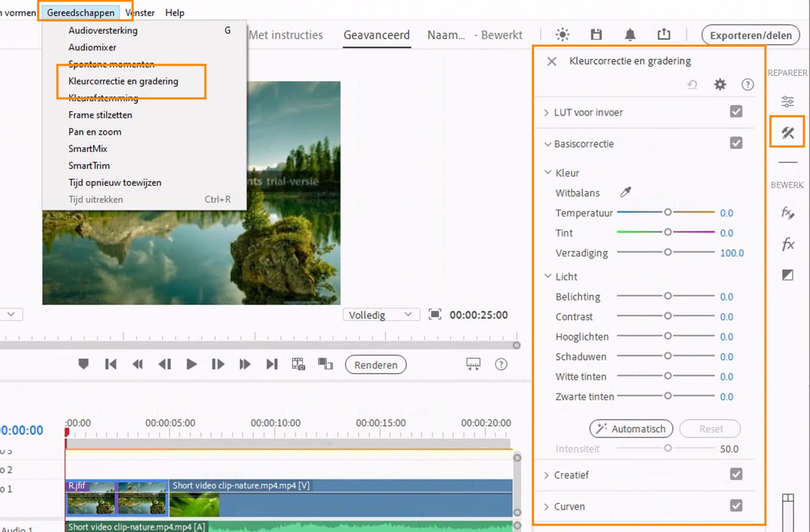Select the tools wrench icon in sidebar
Screen dimensions: 810x532
click(787, 132)
